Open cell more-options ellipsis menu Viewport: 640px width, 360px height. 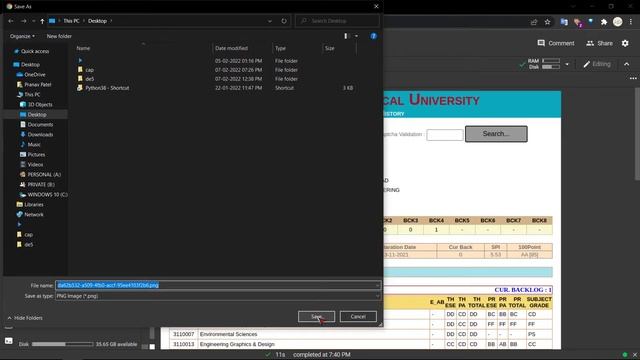coord(633,78)
